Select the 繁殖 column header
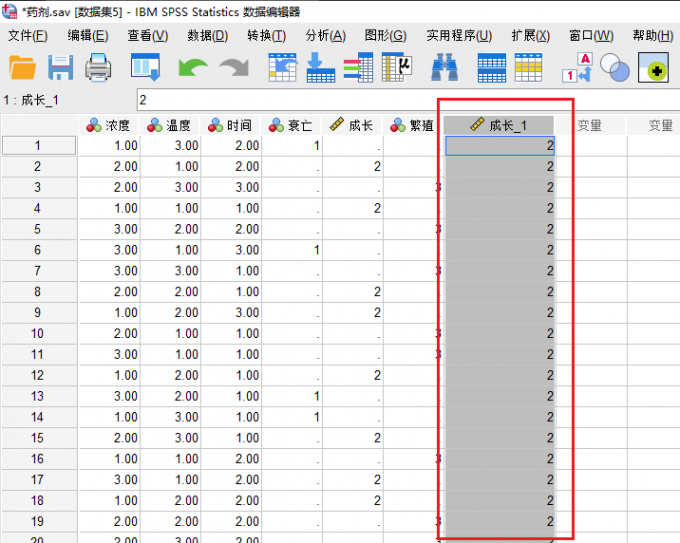Screen dimensions: 680x543 coord(411,125)
